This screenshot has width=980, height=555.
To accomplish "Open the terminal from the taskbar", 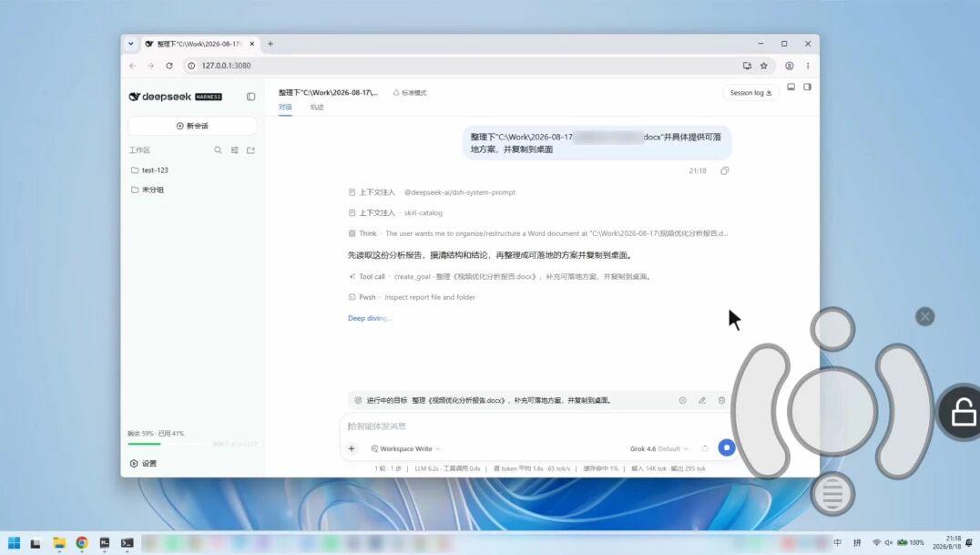I will click(128, 542).
